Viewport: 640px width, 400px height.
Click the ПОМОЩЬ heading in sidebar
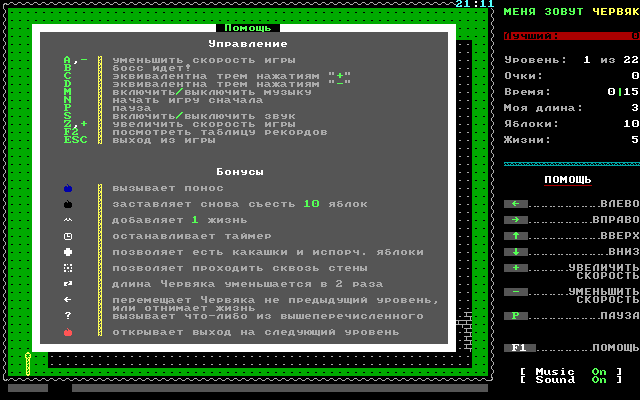coord(568,180)
